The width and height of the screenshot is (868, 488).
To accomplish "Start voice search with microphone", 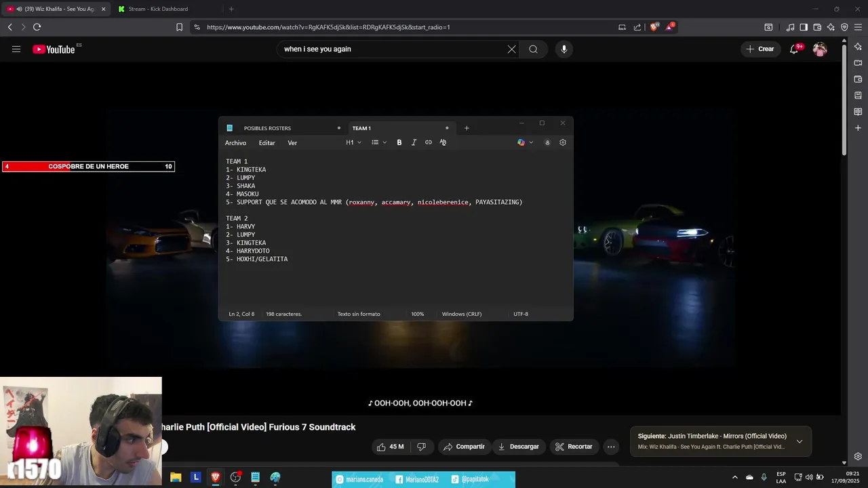I will coord(564,49).
